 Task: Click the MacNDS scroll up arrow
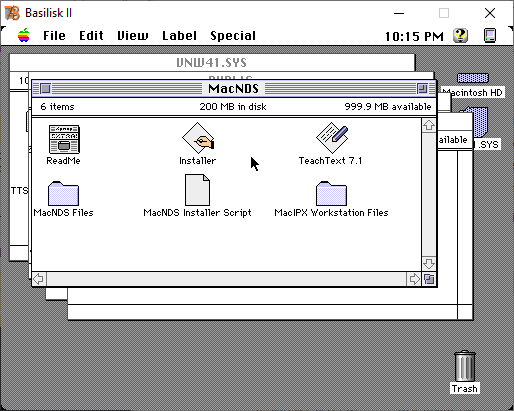pos(429,125)
